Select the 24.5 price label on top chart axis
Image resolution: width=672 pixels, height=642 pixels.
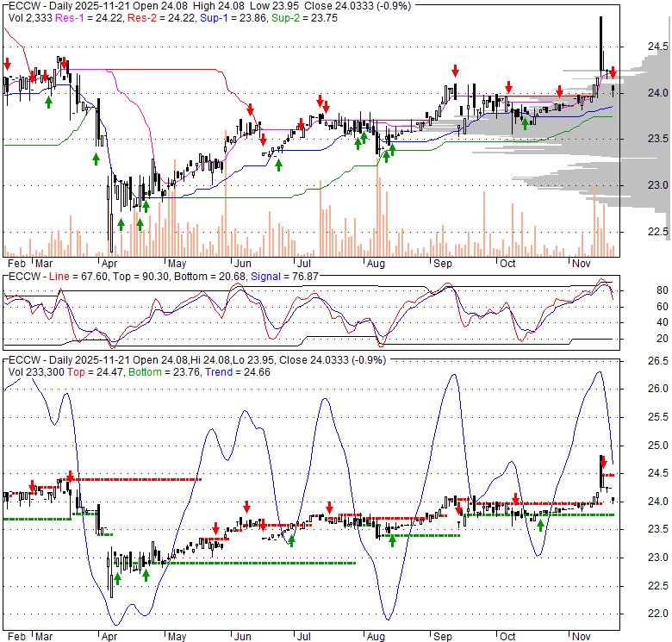pyautogui.click(x=657, y=47)
